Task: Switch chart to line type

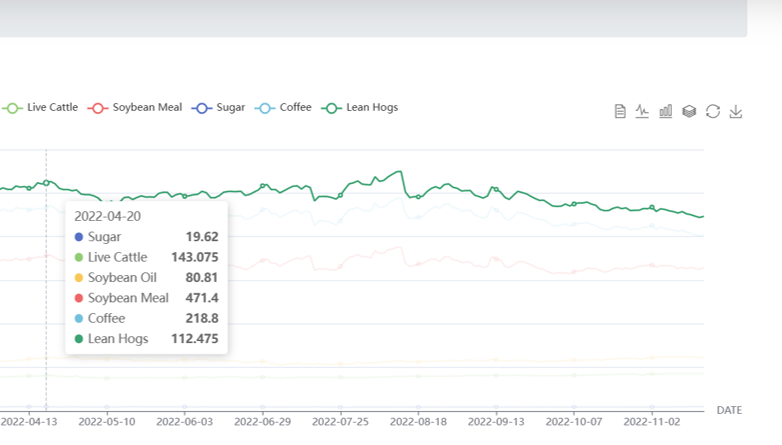Action: [x=642, y=111]
